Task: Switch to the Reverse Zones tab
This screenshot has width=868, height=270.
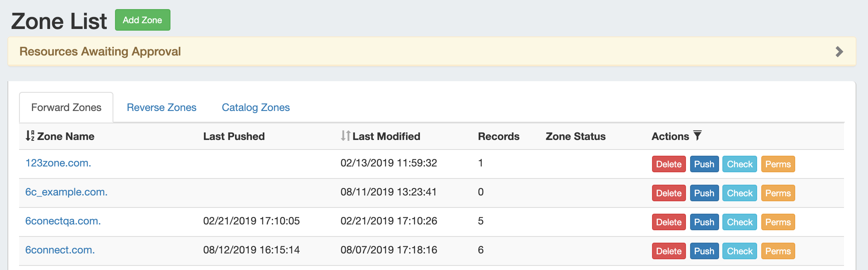Action: (161, 108)
